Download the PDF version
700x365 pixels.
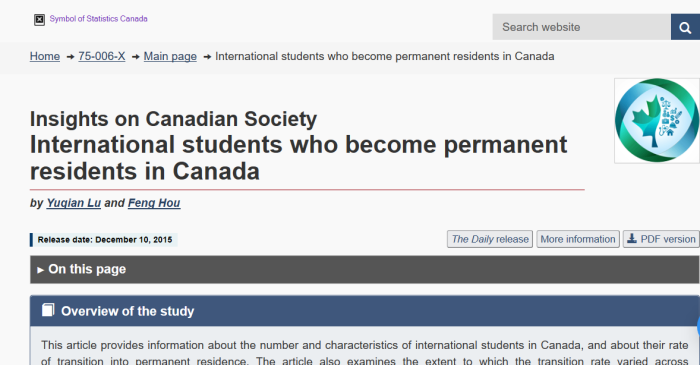point(661,239)
